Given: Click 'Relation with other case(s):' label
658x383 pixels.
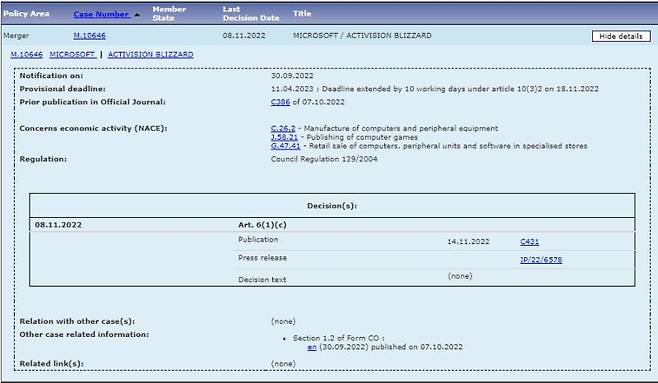Looking at the screenshot, I should click(77, 321).
